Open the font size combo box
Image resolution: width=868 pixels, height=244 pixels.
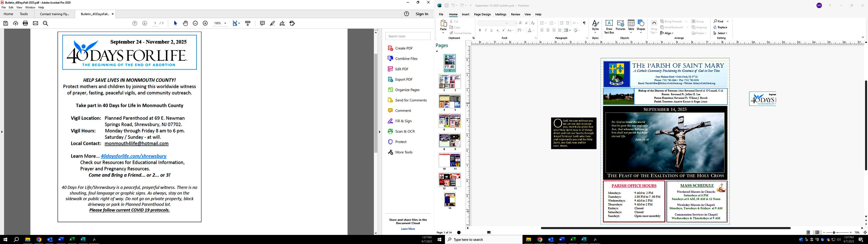coord(513,23)
